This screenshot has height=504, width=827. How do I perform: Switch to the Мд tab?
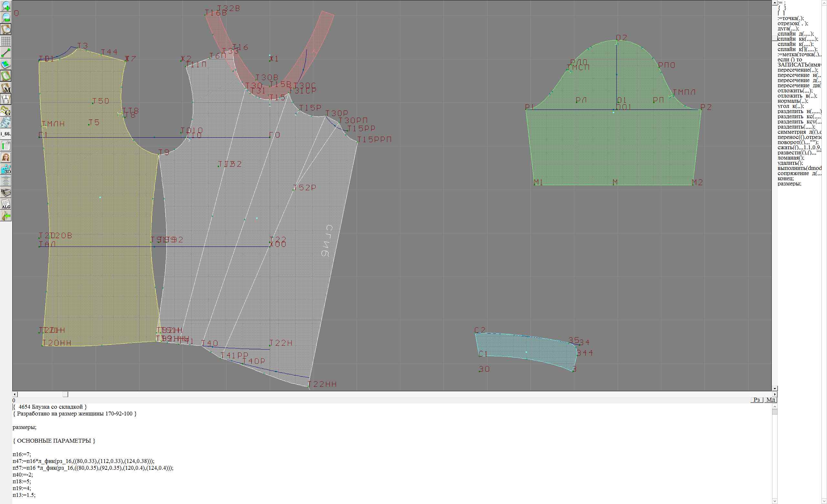(770, 400)
